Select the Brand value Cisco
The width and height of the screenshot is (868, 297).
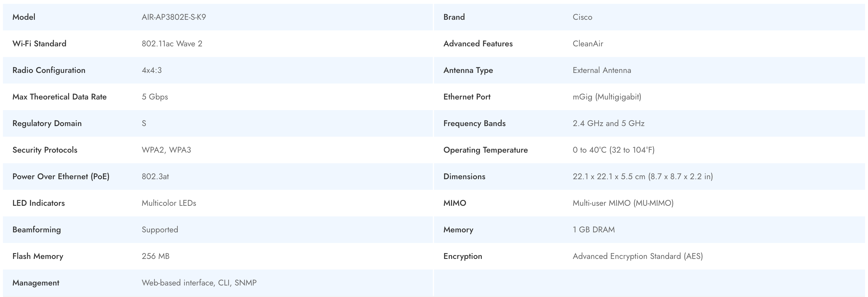[x=582, y=17]
